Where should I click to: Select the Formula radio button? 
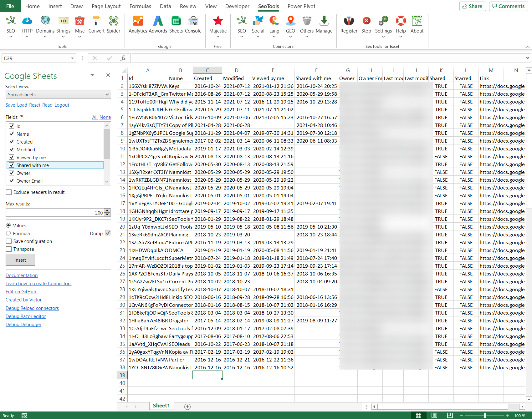coord(8,233)
